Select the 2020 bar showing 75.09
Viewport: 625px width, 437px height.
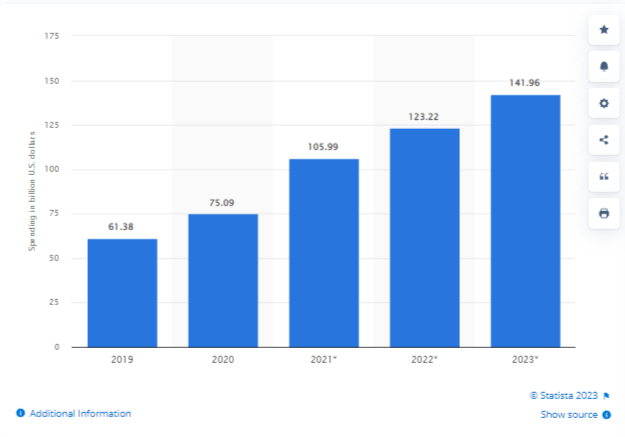[x=223, y=280]
